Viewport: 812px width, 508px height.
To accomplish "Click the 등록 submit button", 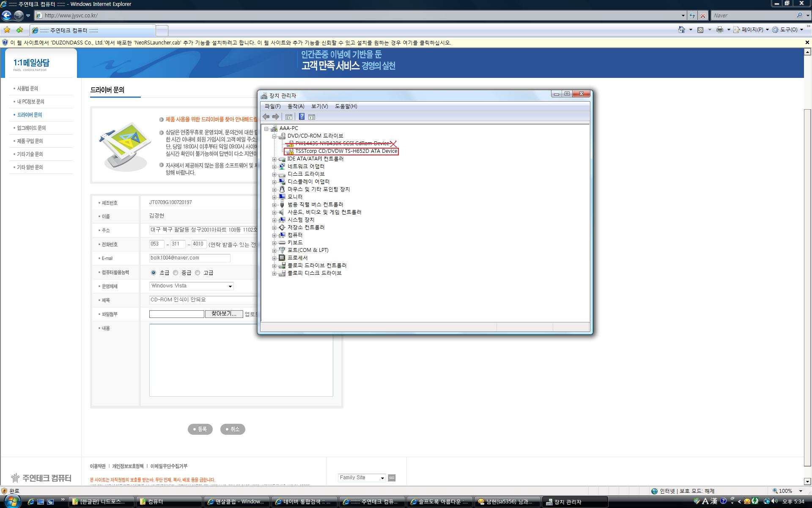I will (x=200, y=429).
